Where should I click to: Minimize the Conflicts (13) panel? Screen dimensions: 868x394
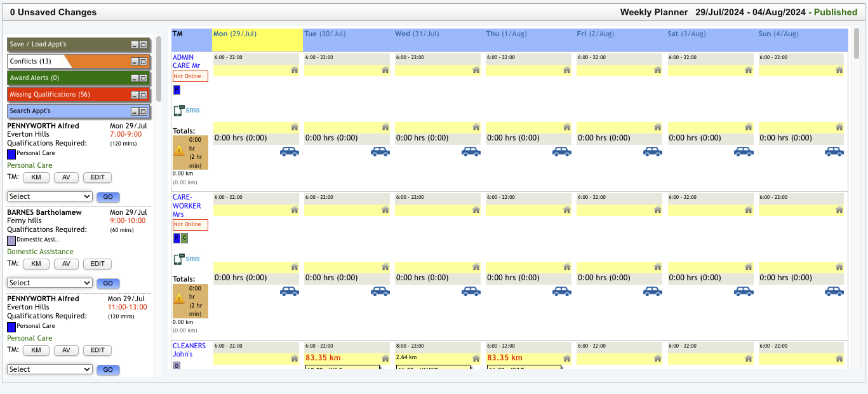[x=135, y=62]
